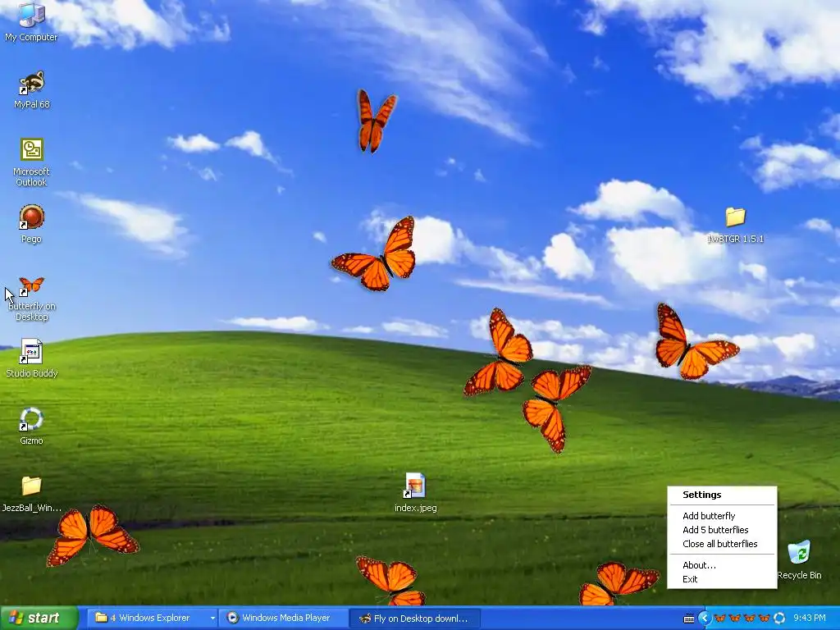Image resolution: width=840 pixels, height=630 pixels.
Task: Open the Start menu button
Action: pyautogui.click(x=39, y=619)
